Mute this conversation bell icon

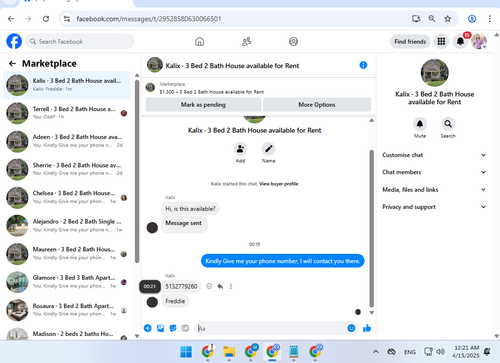[420, 124]
